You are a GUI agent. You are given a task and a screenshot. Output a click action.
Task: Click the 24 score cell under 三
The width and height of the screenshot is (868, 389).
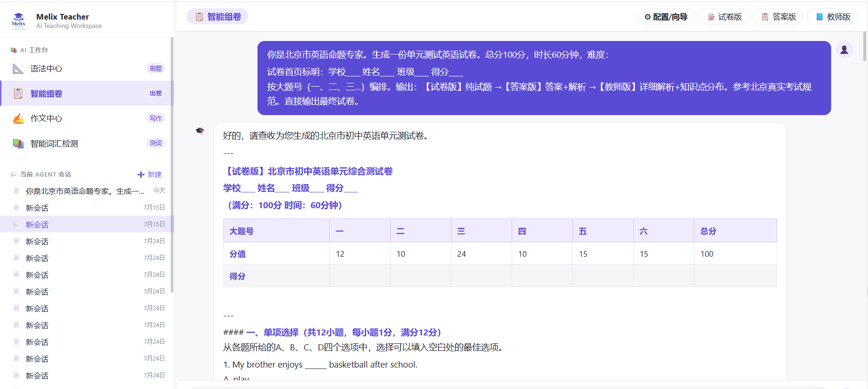coord(481,254)
